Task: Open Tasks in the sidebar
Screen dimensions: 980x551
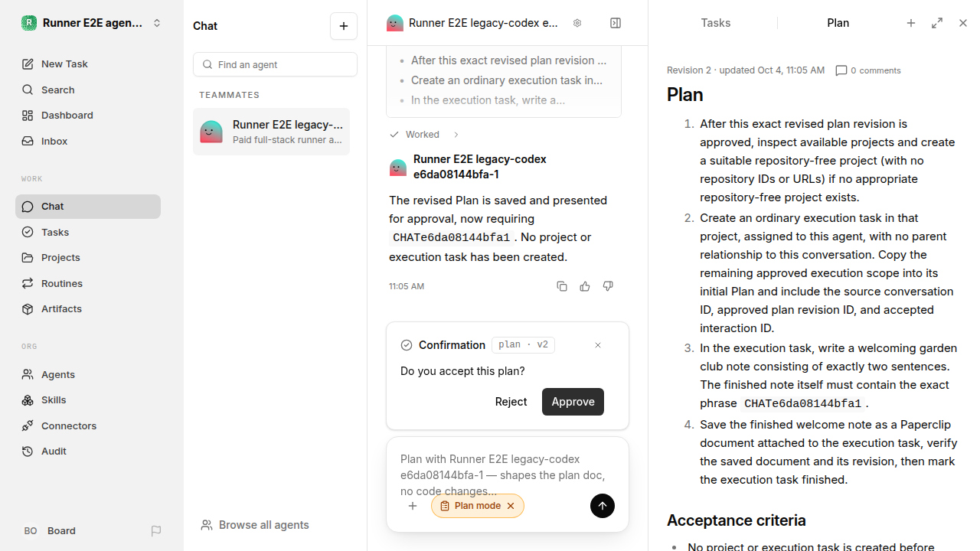Action: [88, 232]
